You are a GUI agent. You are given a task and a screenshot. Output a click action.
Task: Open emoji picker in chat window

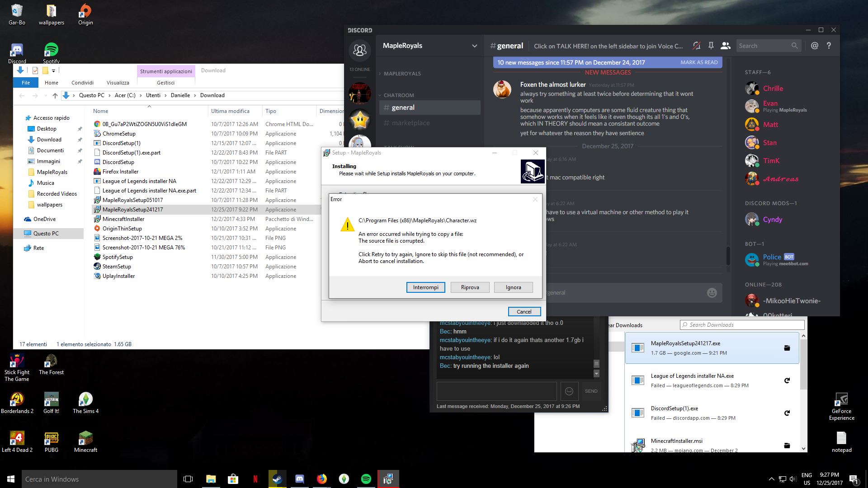(x=569, y=391)
